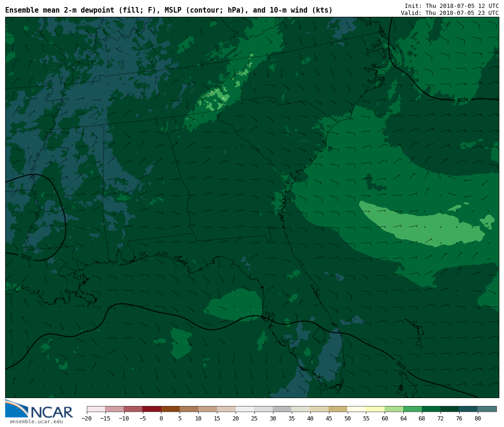The image size is (504, 427).
Task: Pick the tan swatch between 45 and 50
Action: pos(338,409)
